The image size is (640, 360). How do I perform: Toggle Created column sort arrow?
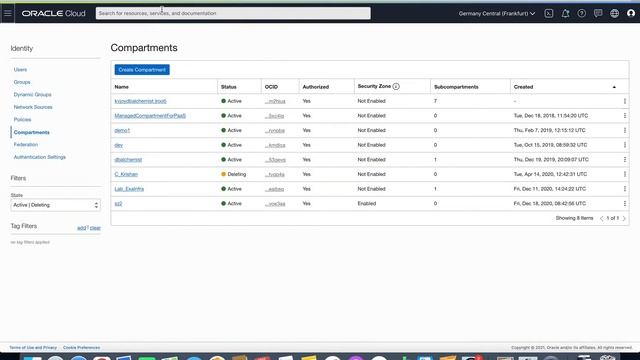(614, 87)
